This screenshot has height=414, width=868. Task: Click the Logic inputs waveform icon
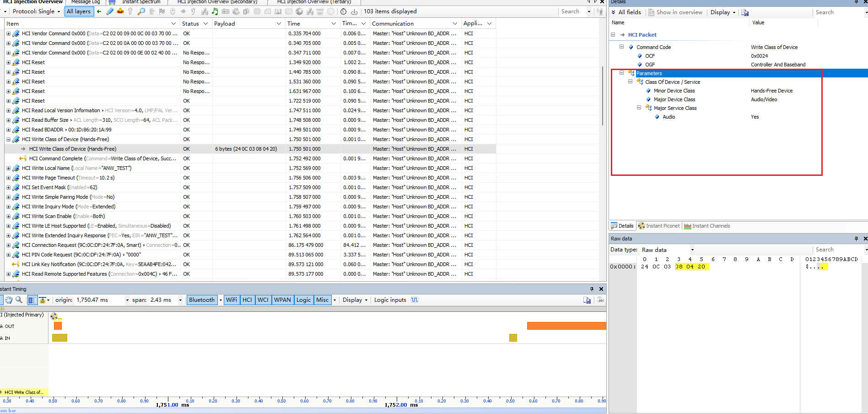(415, 300)
